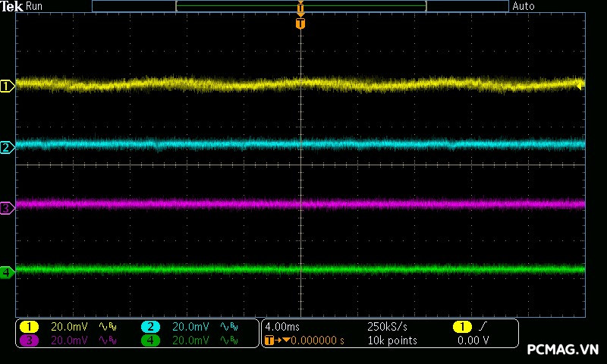
Task: Click the Tek logo in top corner
Action: (12, 6)
